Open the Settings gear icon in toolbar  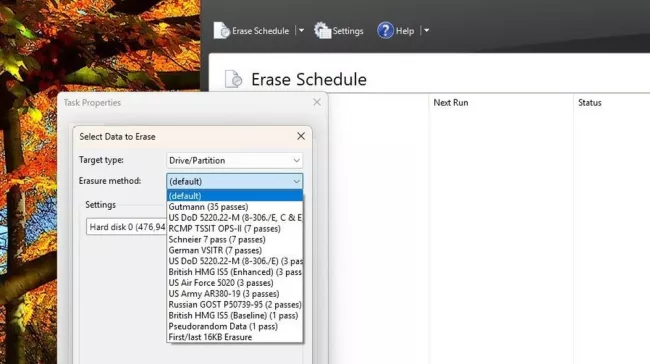pyautogui.click(x=323, y=30)
